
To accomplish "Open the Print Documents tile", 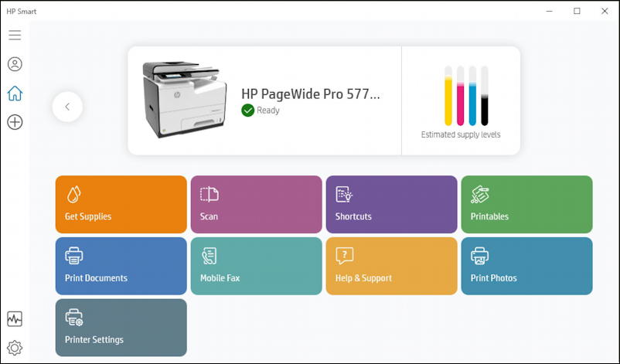I will (x=121, y=266).
